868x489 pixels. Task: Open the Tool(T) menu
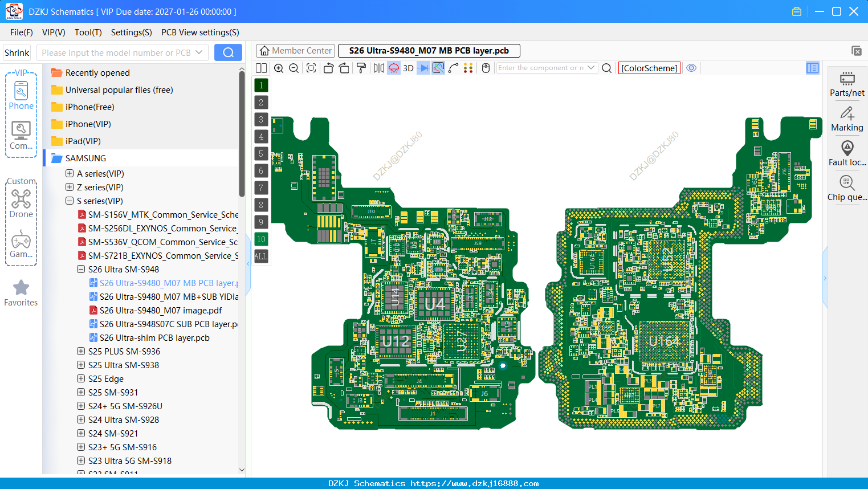pos(88,32)
